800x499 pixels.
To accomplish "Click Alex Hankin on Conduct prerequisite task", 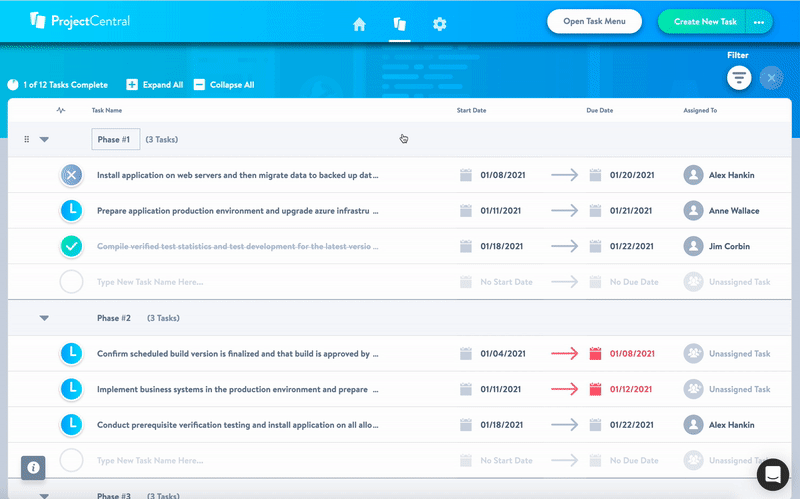I will click(731, 425).
